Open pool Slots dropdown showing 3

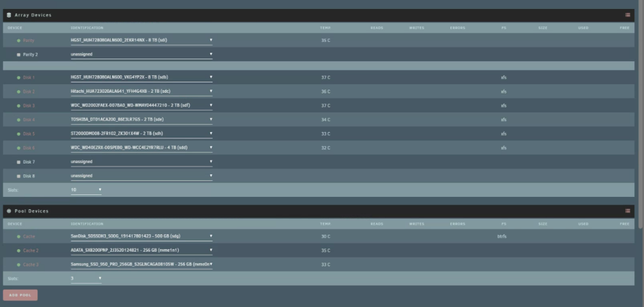(x=86, y=278)
